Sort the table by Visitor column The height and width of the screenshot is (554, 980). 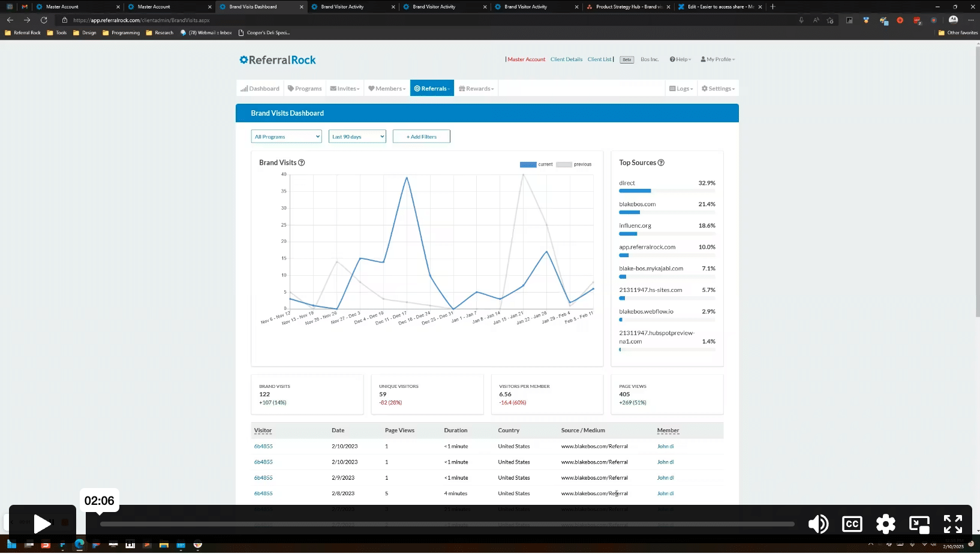[263, 430]
